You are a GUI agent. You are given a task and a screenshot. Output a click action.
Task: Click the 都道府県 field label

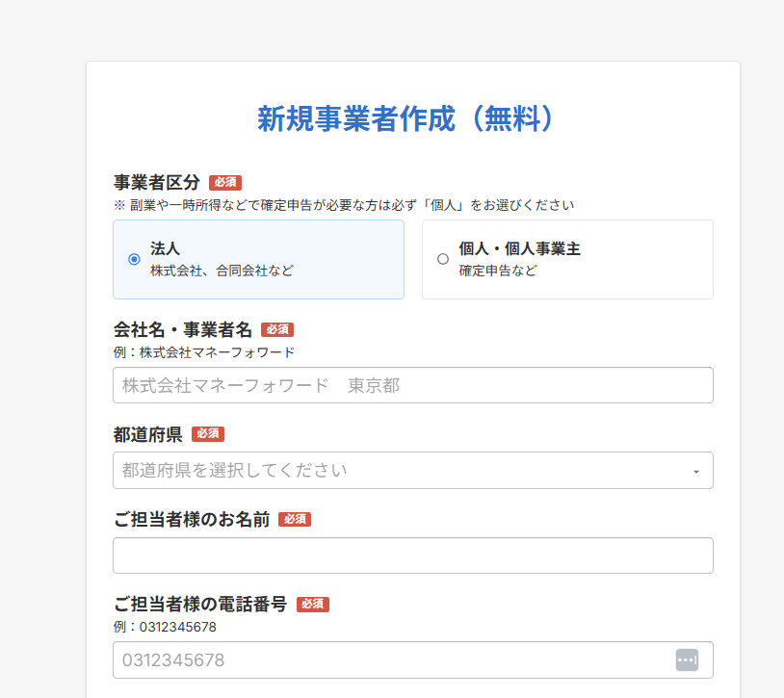point(148,434)
